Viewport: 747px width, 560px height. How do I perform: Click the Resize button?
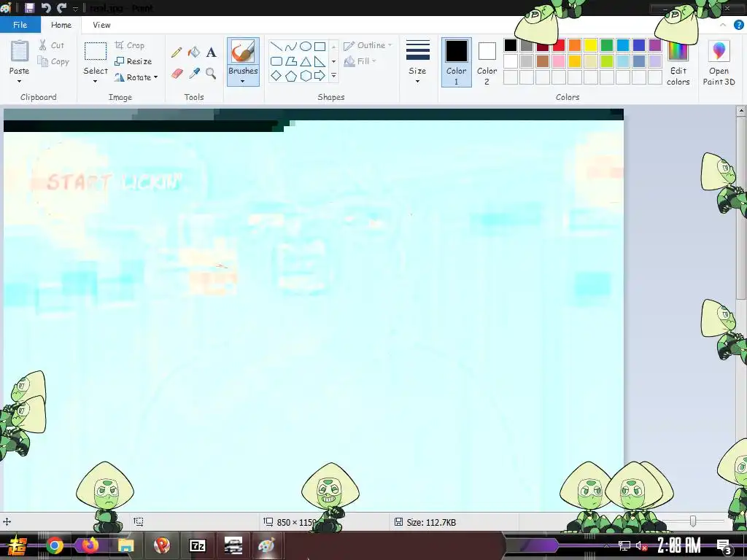coord(133,61)
